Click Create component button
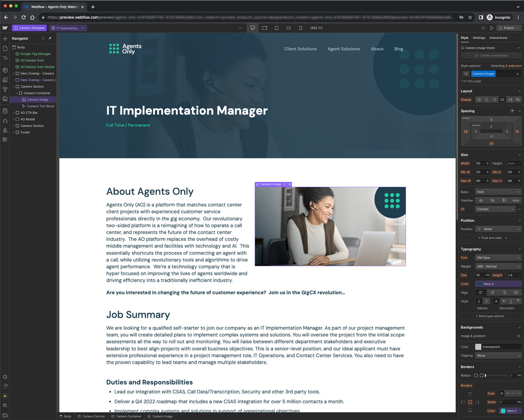Image resolution: width=524 pixels, height=420 pixels. pyautogui.click(x=491, y=55)
